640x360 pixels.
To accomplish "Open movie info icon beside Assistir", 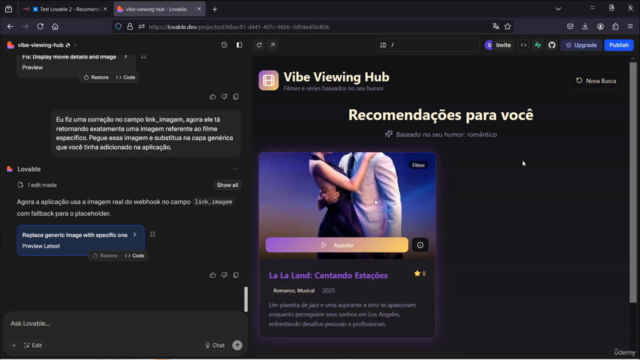I will tap(420, 245).
